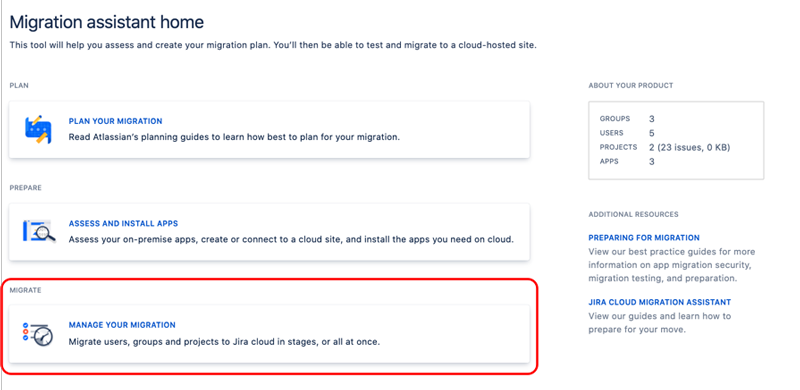Open the PLAN YOUR MIGRATION link
800x390 pixels.
(x=115, y=121)
